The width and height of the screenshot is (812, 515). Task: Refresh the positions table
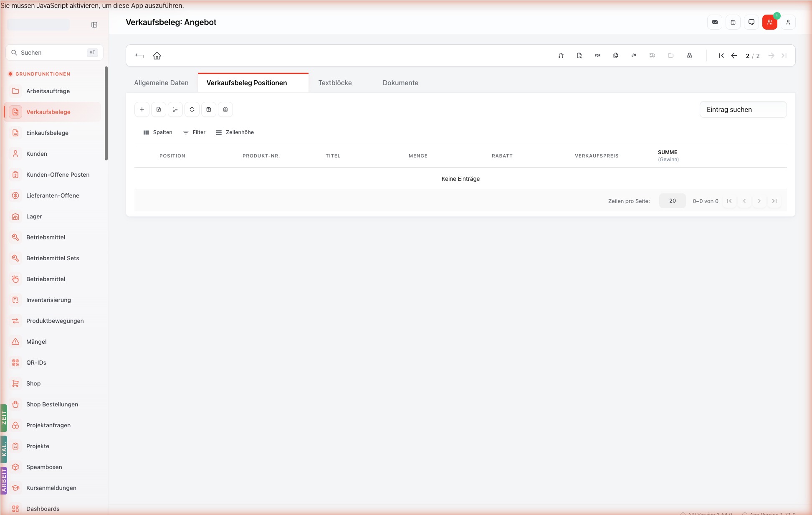coord(192,109)
